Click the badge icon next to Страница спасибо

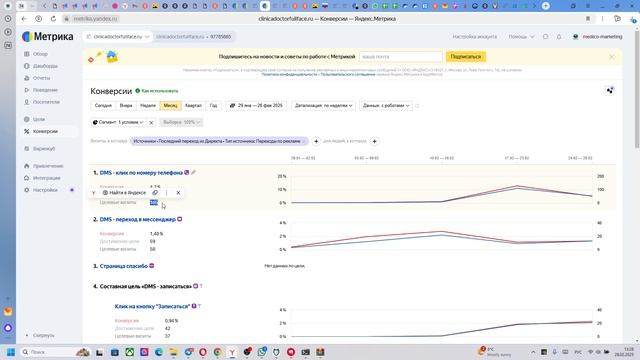coord(151,266)
